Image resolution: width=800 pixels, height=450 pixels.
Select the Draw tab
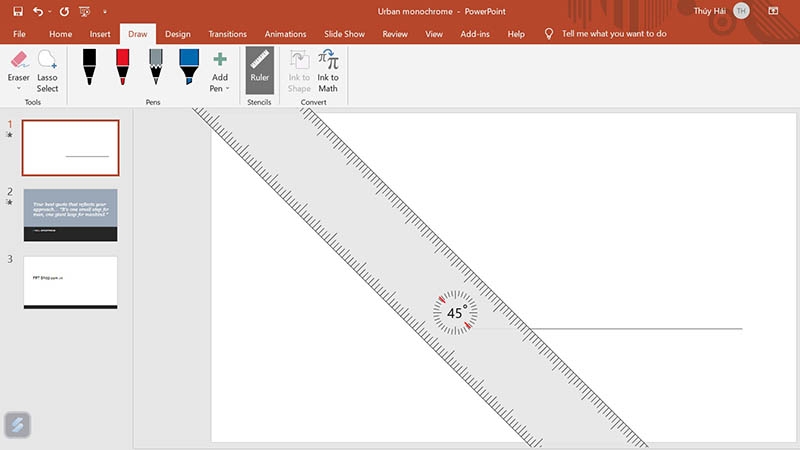click(138, 34)
